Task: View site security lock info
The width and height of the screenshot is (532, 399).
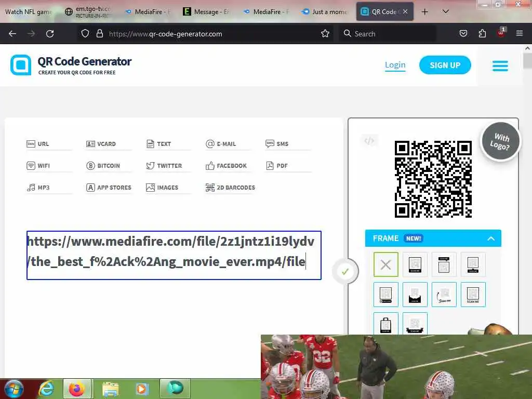Action: click(99, 34)
